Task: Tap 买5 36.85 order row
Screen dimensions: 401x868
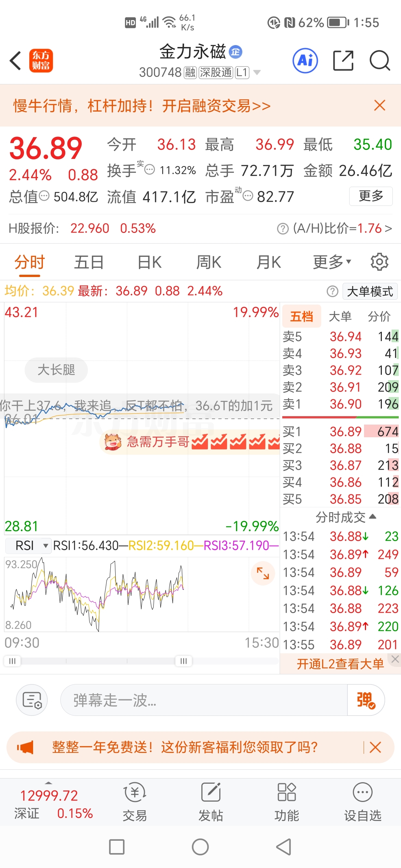Action: (340, 499)
